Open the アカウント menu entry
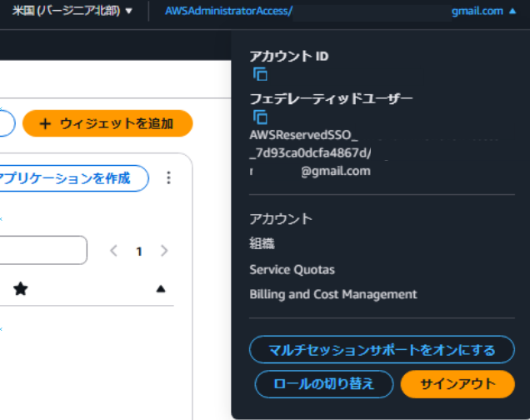 coord(281,219)
